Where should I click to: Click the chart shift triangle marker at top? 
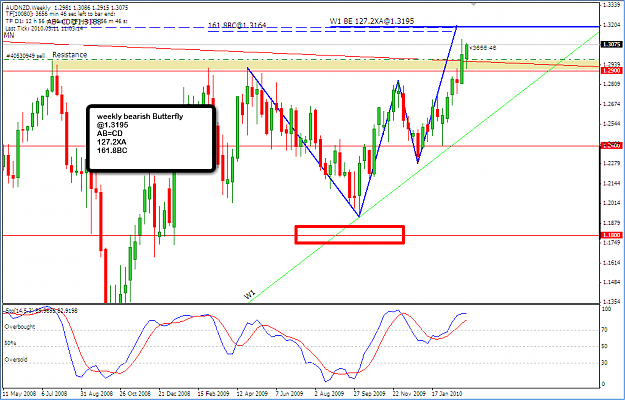coord(474,4)
